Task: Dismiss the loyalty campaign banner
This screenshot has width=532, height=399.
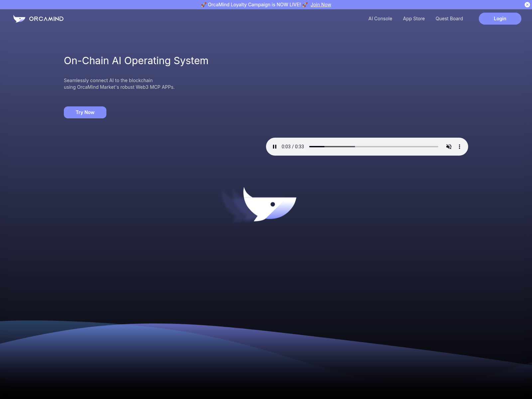Action: pyautogui.click(x=527, y=5)
